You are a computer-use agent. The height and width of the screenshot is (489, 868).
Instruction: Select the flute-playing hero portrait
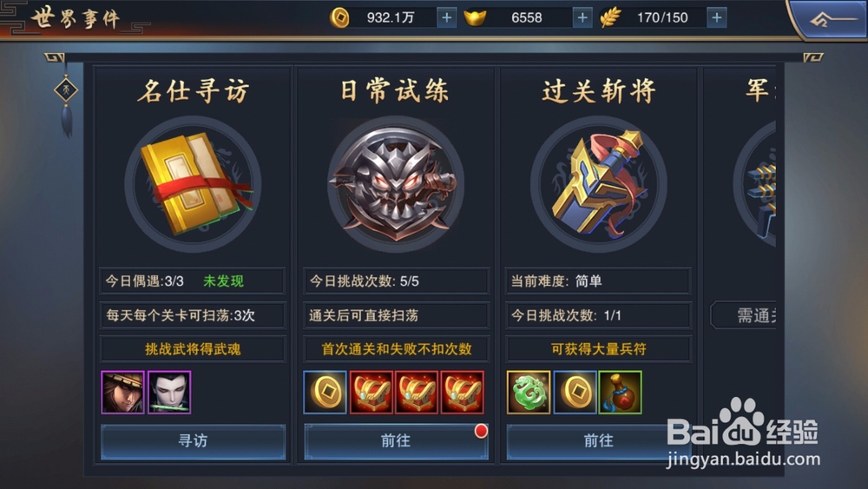[169, 392]
